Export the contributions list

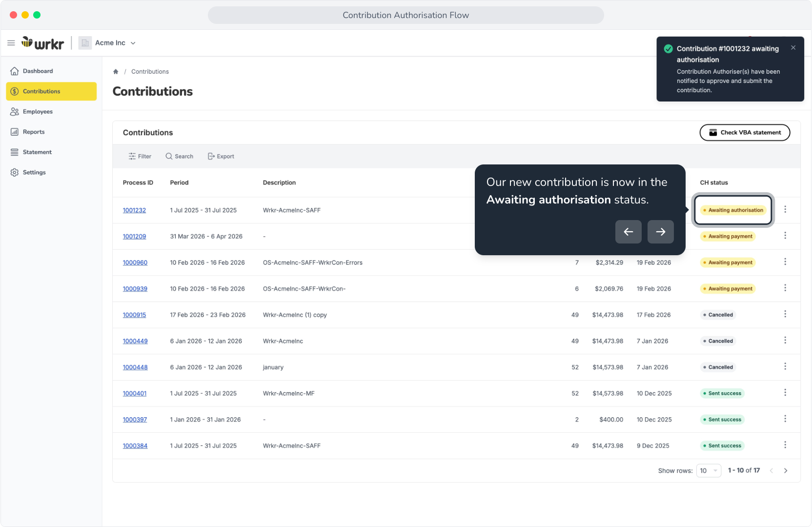221,156
